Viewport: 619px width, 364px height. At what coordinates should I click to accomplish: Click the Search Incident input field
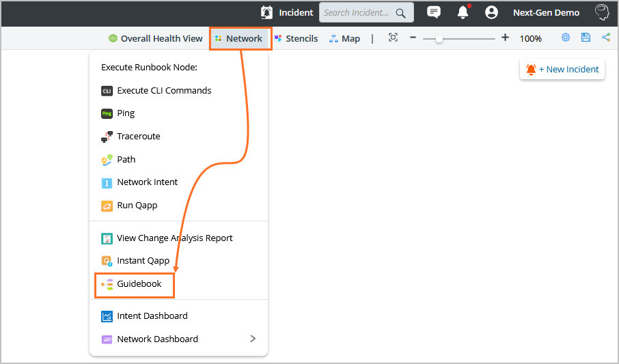(x=357, y=12)
